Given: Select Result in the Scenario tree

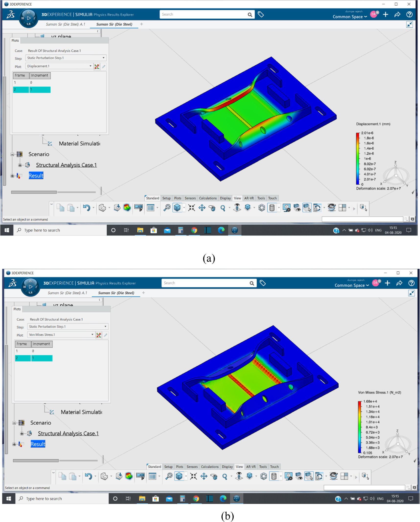Looking at the screenshot, I should tap(36, 176).
